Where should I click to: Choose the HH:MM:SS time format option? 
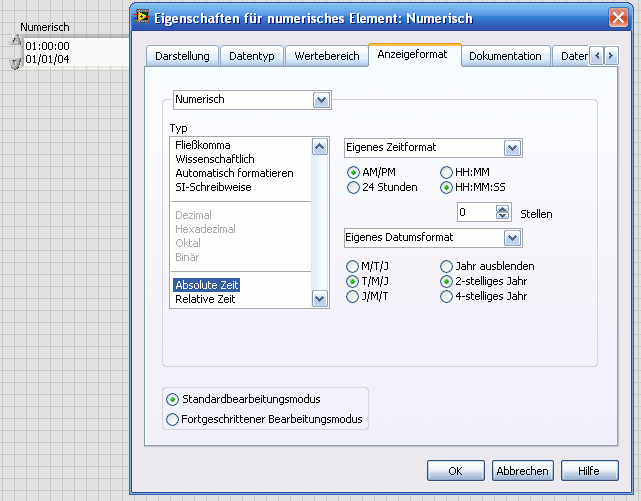coord(446,188)
